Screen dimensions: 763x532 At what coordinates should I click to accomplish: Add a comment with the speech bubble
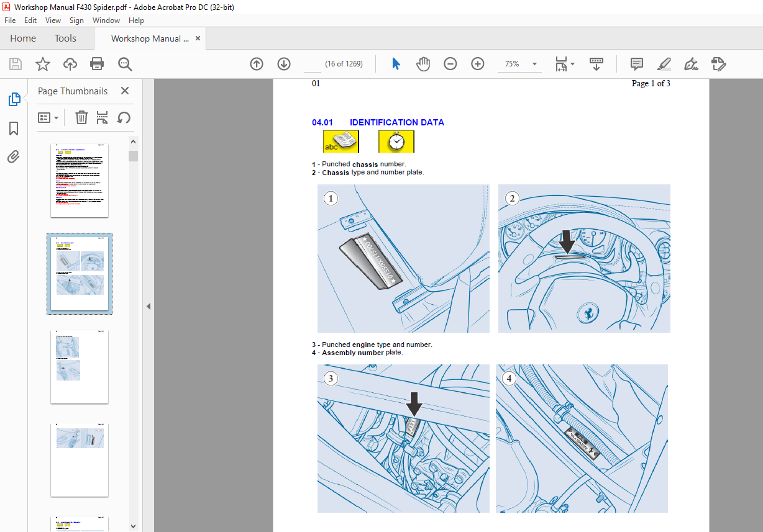coord(637,64)
